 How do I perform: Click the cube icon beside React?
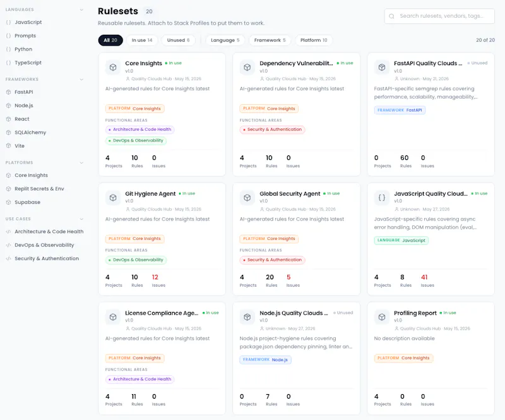point(8,119)
